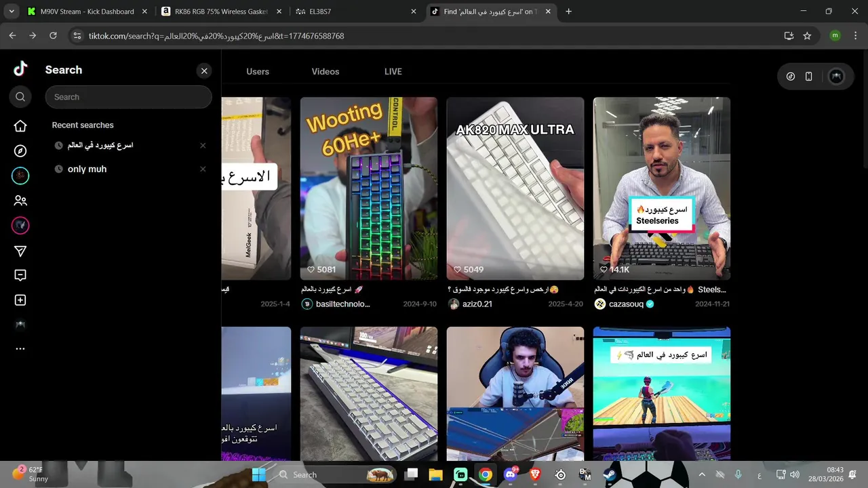Viewport: 868px width, 488px height.
Task: Click the 62°F Sunny weather widget
Action: pyautogui.click(x=31, y=474)
